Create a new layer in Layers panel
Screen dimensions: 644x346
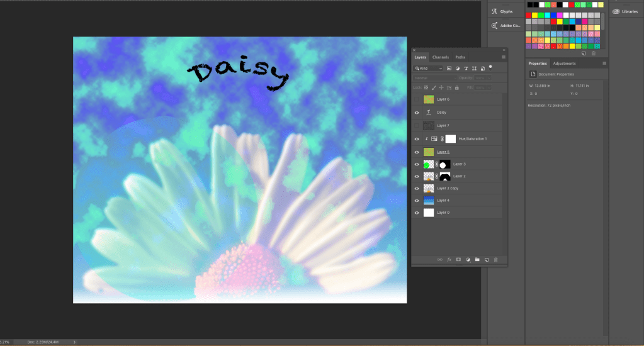(487, 259)
